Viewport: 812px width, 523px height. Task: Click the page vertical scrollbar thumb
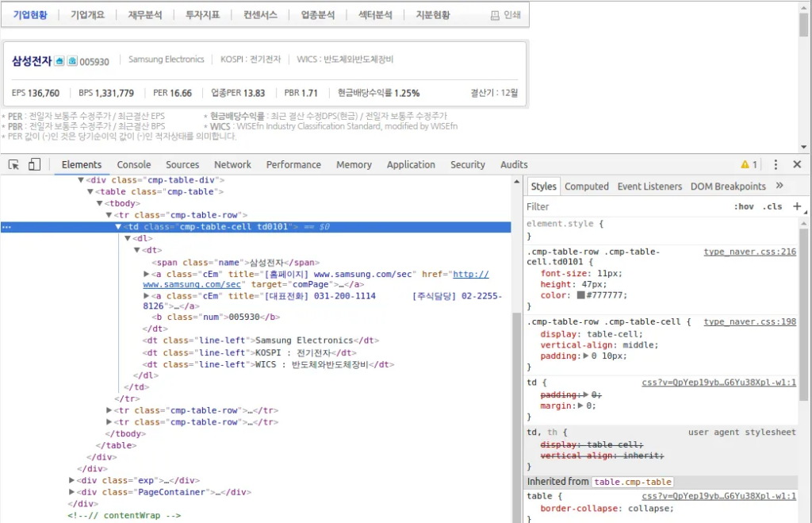(x=803, y=25)
